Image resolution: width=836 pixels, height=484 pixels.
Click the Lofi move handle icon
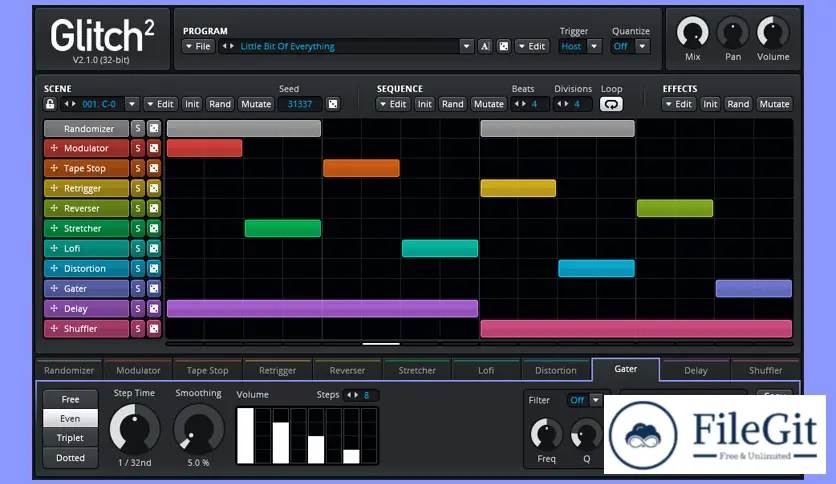[x=54, y=248]
